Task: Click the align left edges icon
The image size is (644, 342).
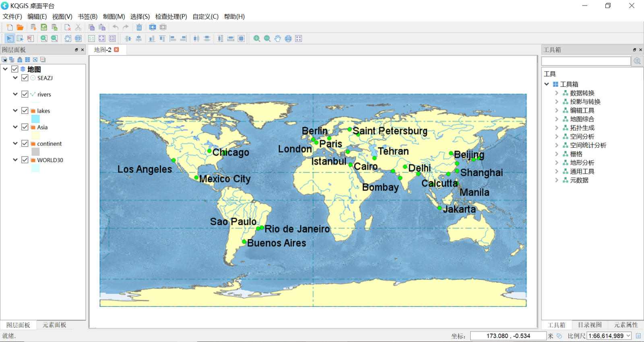Action: [173, 39]
